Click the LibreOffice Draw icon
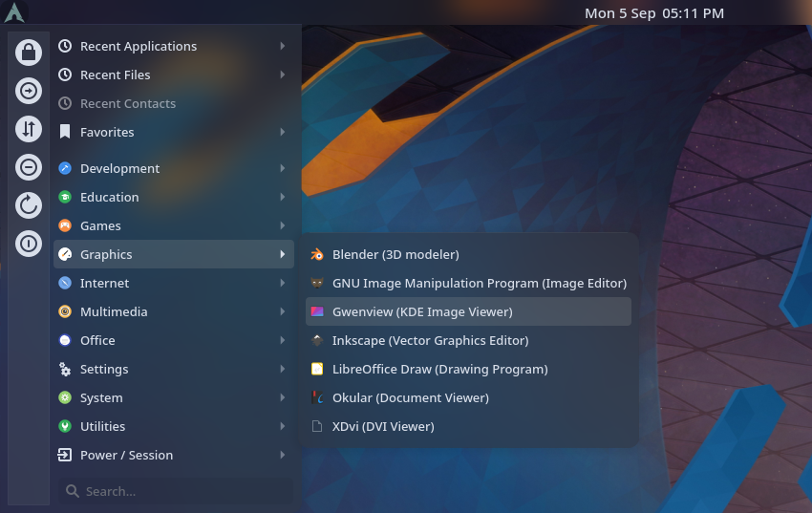Viewport: 812px width, 513px height. 317,369
